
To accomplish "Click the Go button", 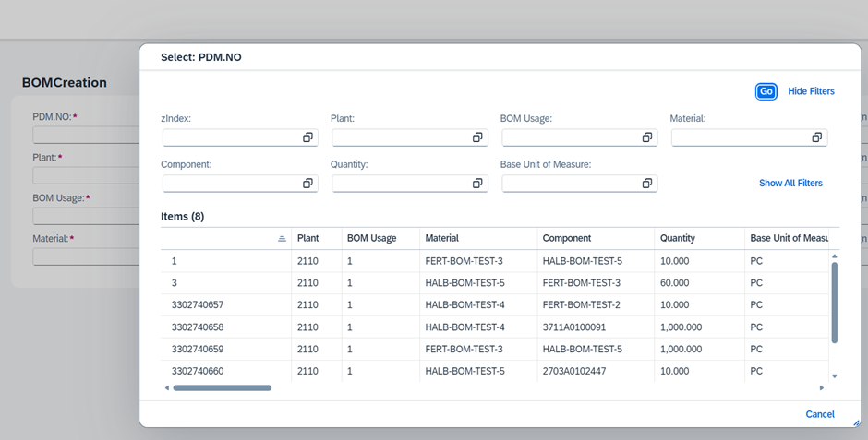I will [x=766, y=91].
